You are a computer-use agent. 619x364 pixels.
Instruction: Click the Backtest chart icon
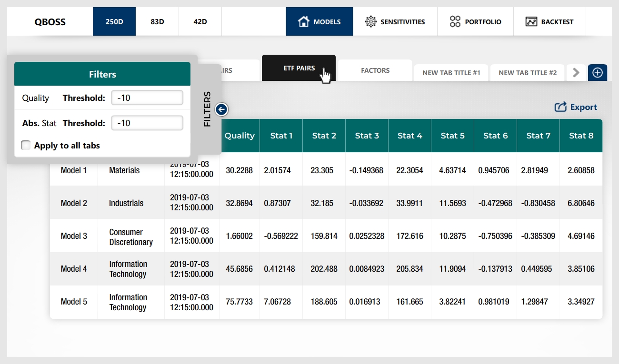point(531,21)
